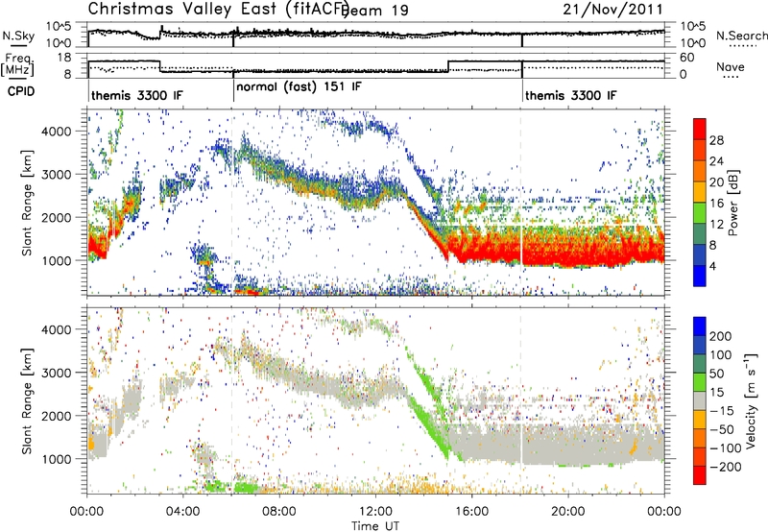Click the '2000' tick in the velocity panel

point(57,416)
